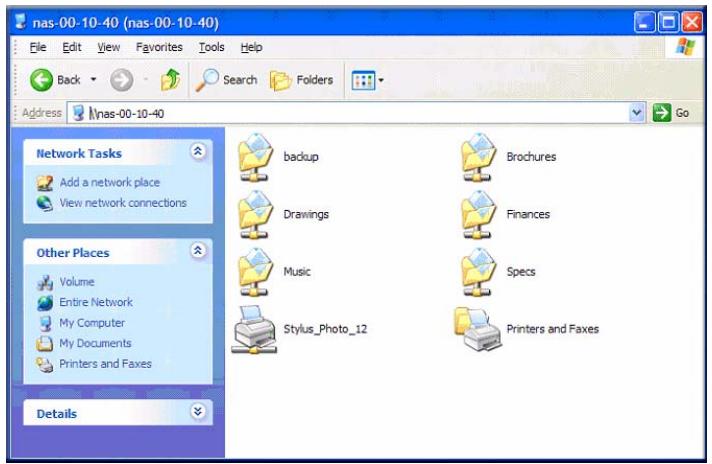
Task: Open the Printers and Faxes folder icon
Action: pyautogui.click(x=478, y=329)
